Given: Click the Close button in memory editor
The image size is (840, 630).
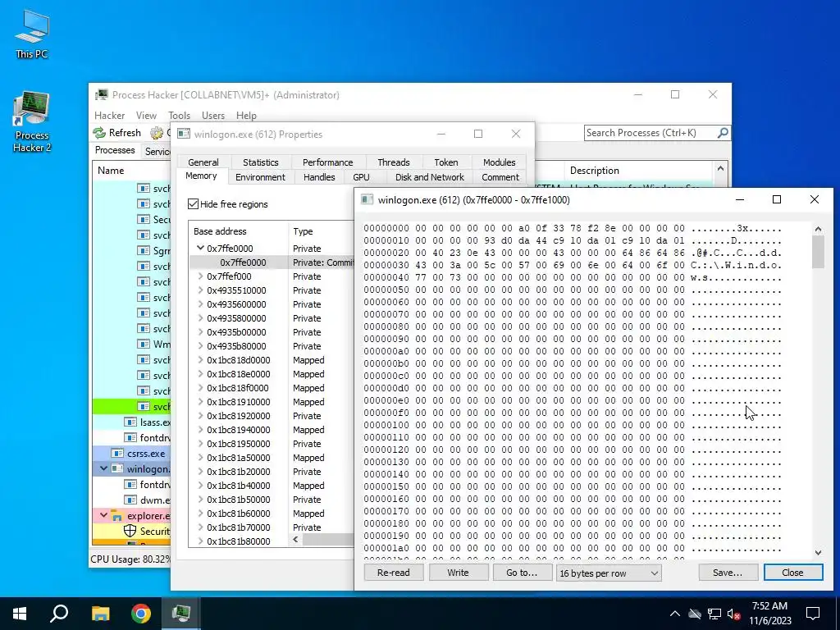Looking at the screenshot, I should (x=793, y=573).
